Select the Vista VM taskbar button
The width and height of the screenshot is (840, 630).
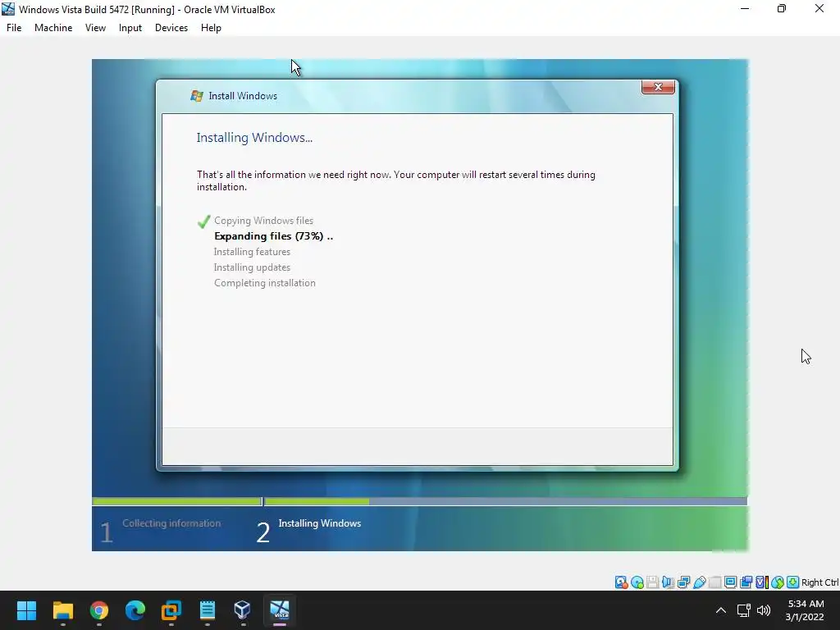(x=280, y=610)
